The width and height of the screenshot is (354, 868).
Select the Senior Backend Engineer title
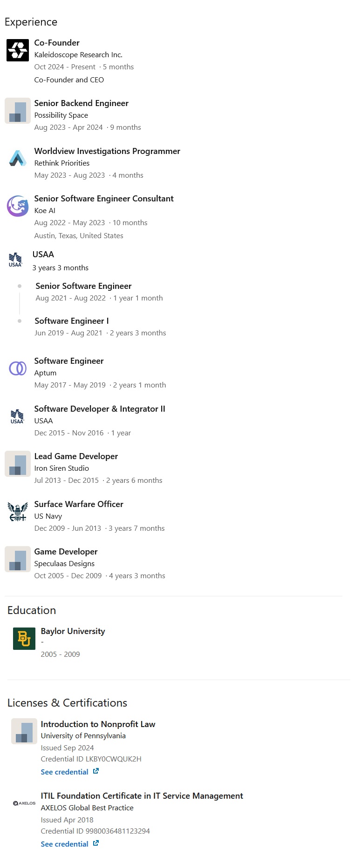tap(81, 103)
